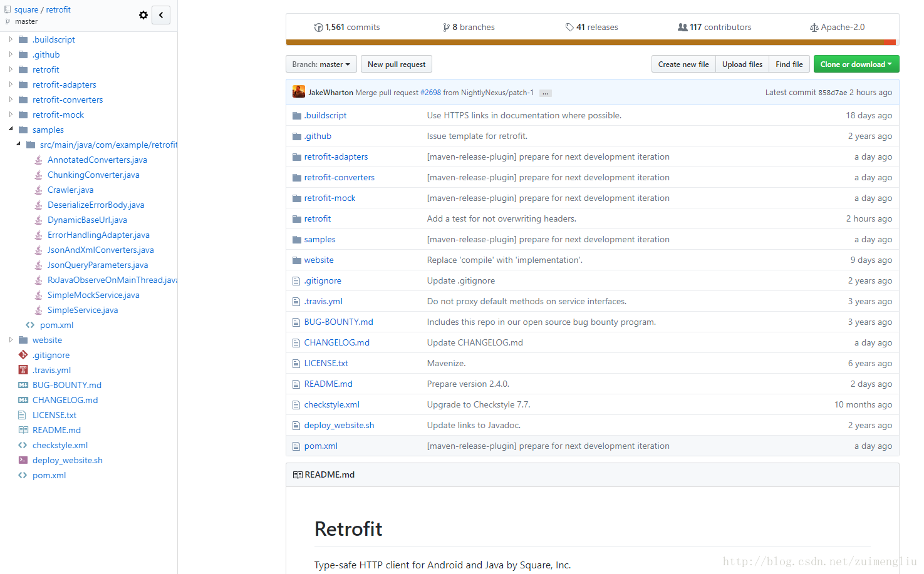Click the README.md book icon in header
The width and height of the screenshot is (924, 574).
click(x=298, y=475)
